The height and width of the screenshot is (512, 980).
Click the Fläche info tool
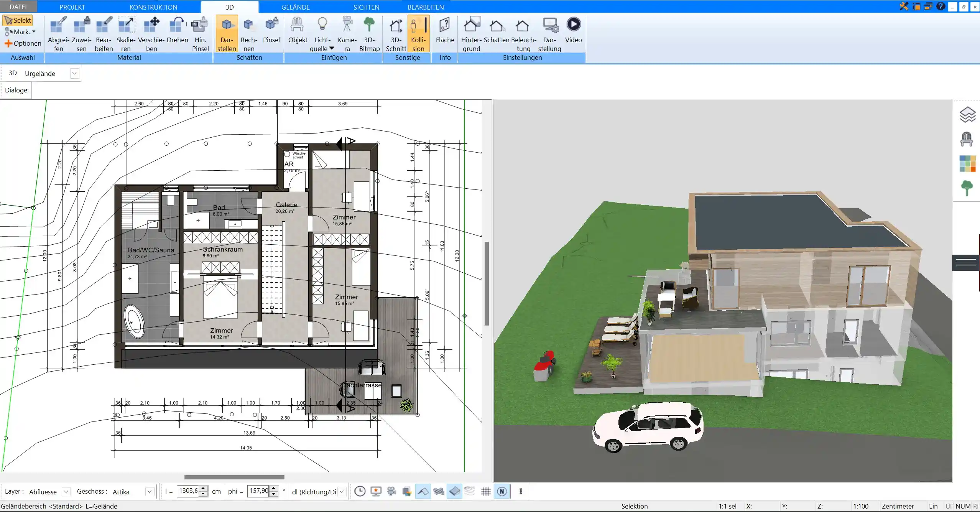tap(445, 30)
